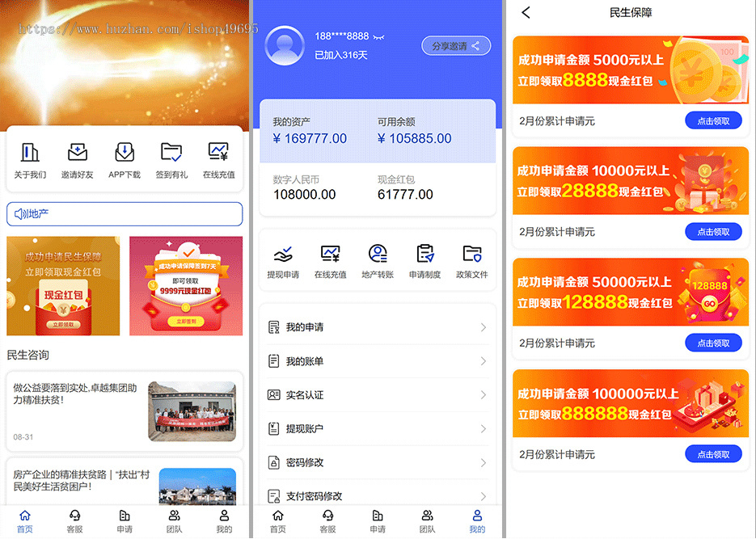The width and height of the screenshot is (756, 539).
Task: Click the 现金红包 61777.00 value
Action: point(405,195)
